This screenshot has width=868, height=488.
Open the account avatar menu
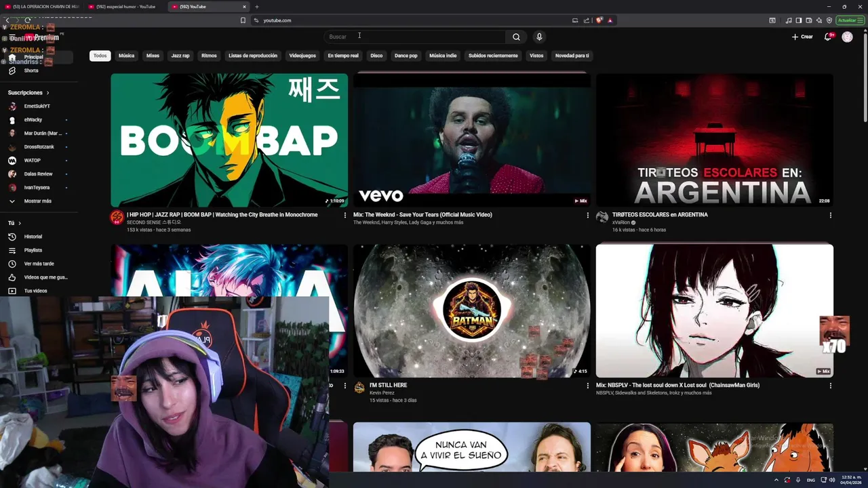[847, 37]
